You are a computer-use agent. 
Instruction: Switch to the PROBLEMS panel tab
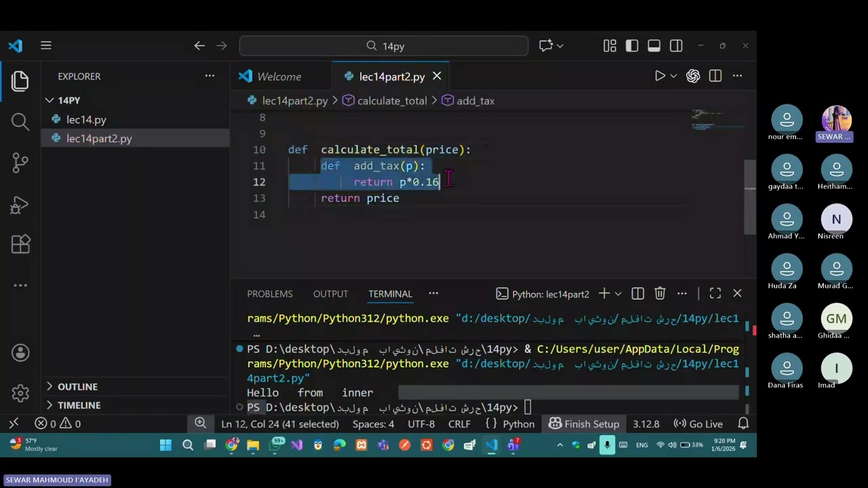click(x=270, y=293)
